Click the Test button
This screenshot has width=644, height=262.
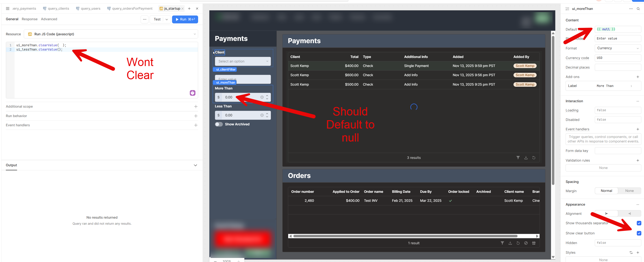click(x=157, y=19)
